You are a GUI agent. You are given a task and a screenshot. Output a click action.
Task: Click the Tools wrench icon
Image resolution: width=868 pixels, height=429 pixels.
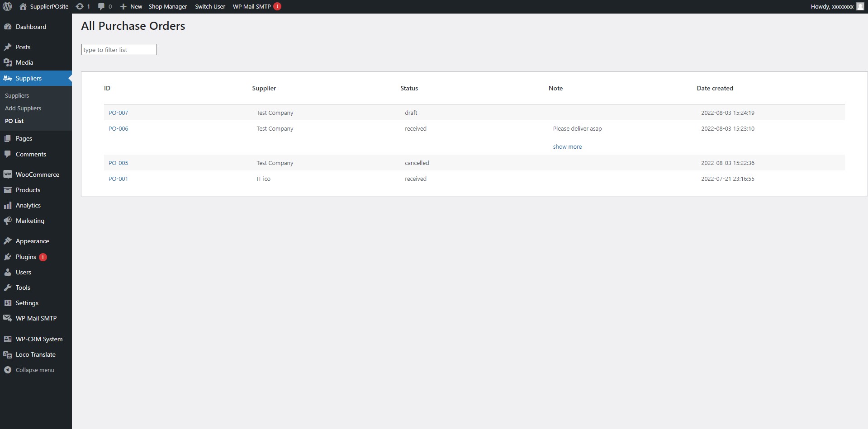(x=8, y=288)
